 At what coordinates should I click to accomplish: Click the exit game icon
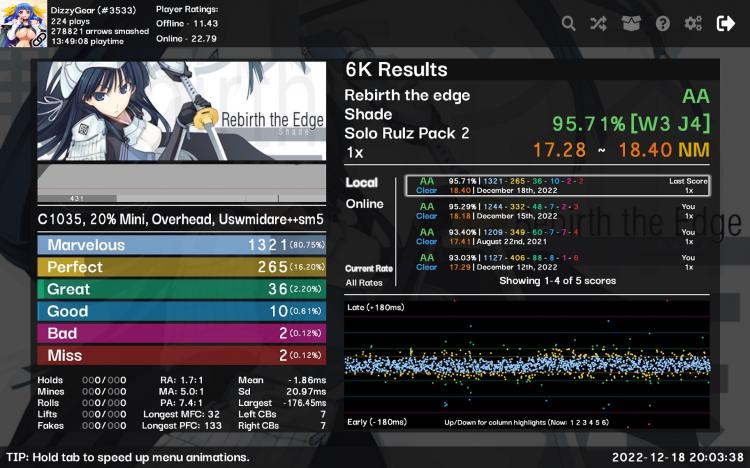725,23
